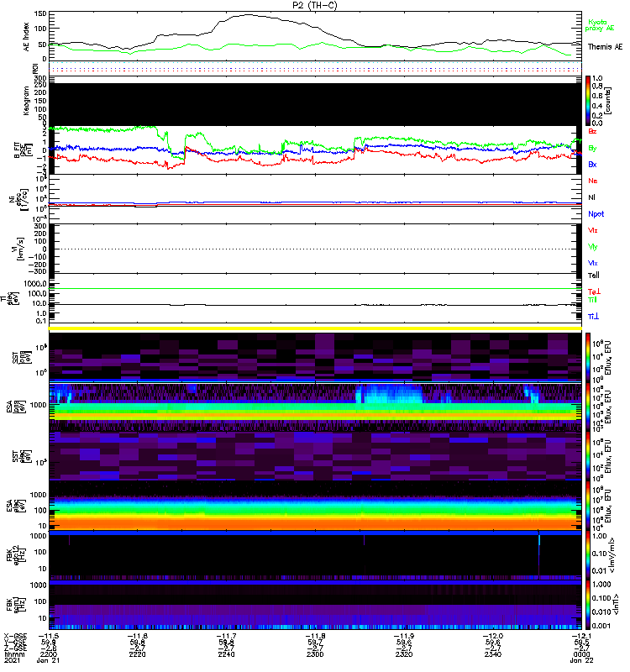Click the FBK nT color scale bar
Image resolution: width=630 pixels, height=672 pixels.
[588, 605]
